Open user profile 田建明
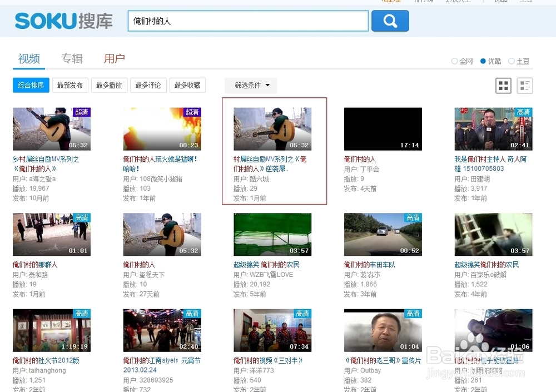The width and height of the screenshot is (556, 392). (x=480, y=179)
